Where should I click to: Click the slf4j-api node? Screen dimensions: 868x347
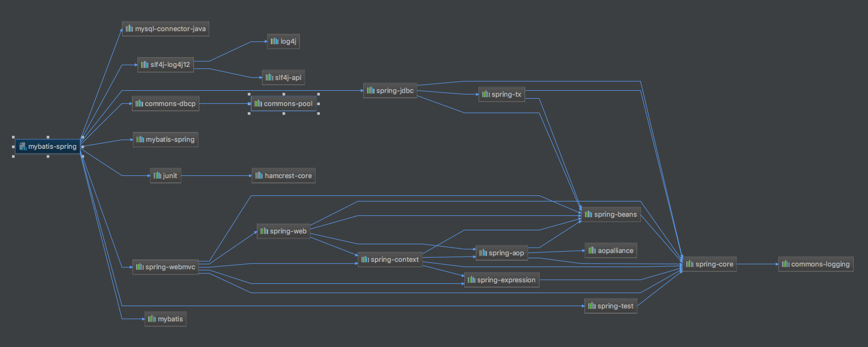coord(283,78)
